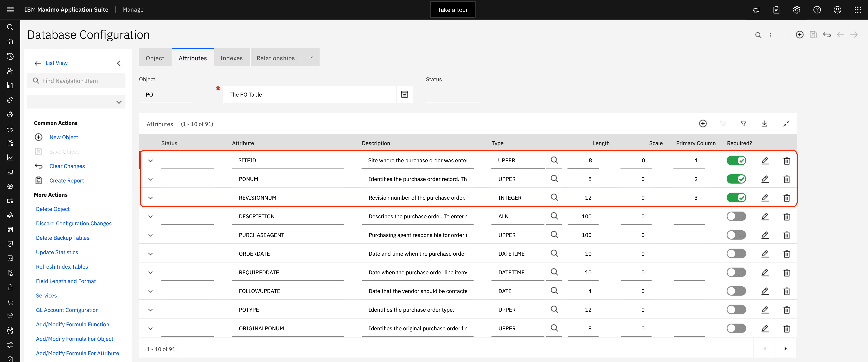Click Delete Object action
The width and height of the screenshot is (868, 362).
(x=53, y=209)
